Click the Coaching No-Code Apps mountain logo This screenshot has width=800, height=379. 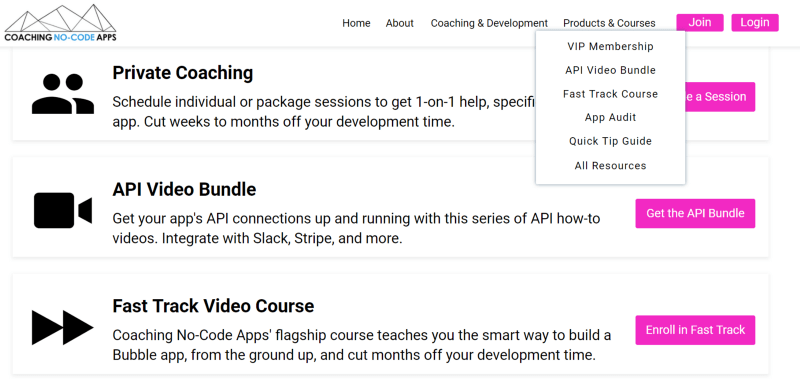(x=60, y=23)
